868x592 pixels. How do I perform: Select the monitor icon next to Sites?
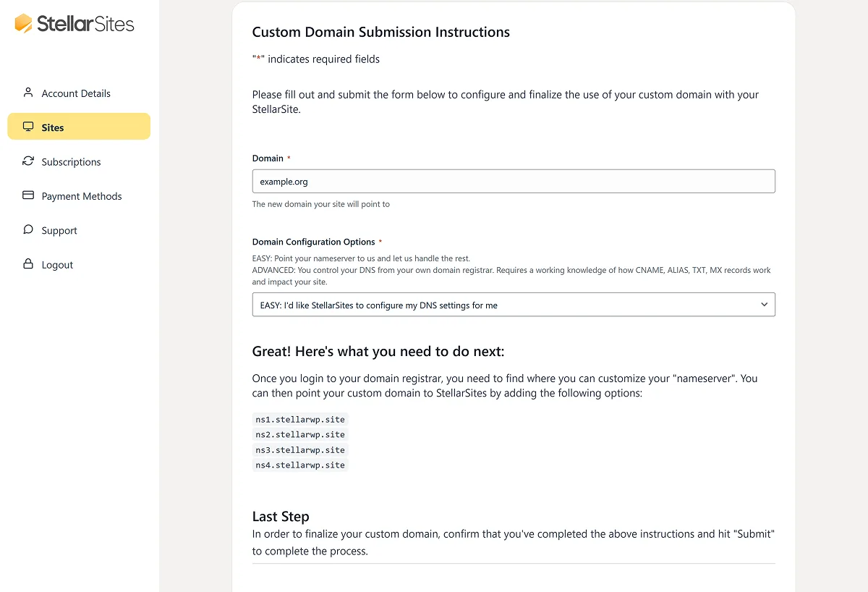(28, 127)
